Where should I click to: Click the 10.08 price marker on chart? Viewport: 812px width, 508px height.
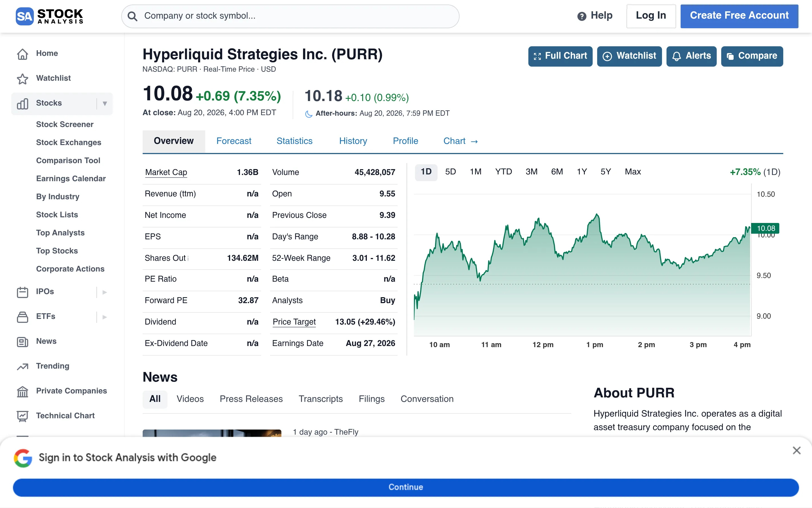click(x=765, y=229)
